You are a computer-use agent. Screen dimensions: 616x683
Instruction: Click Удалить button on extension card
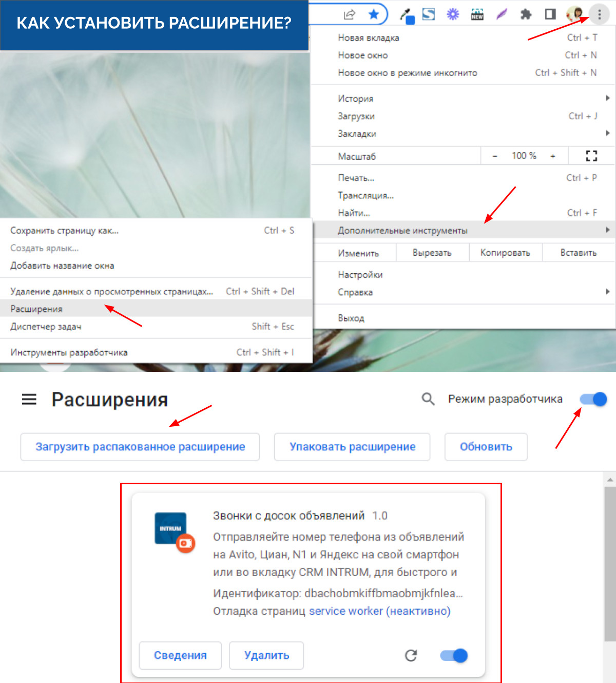pos(266,655)
